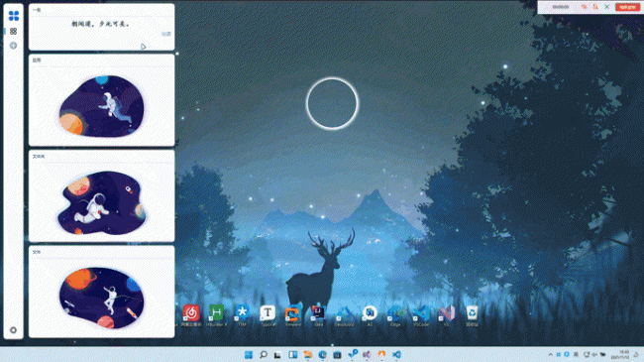Open the Windows Start menu on the taskbar
The image size is (644, 362).
pyautogui.click(x=249, y=355)
